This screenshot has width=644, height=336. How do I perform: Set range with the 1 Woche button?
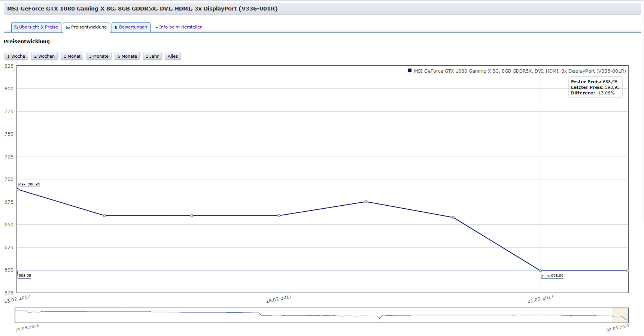[16, 56]
